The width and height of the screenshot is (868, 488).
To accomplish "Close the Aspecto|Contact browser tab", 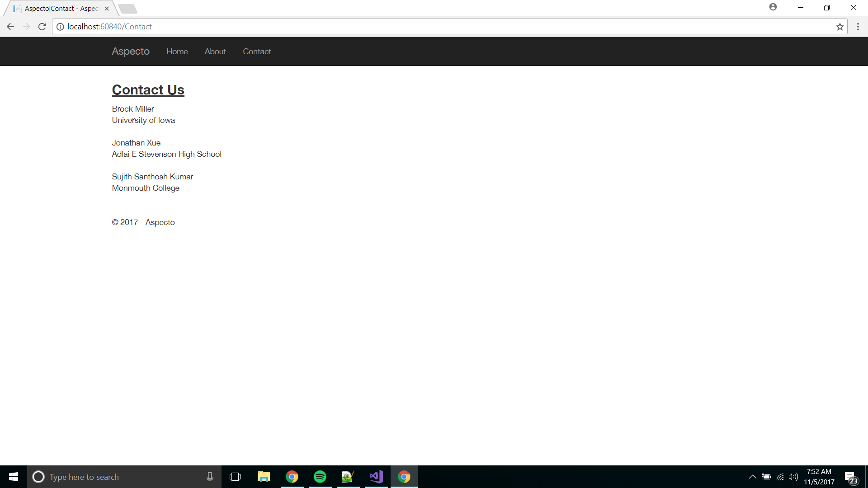I will 107,9.
